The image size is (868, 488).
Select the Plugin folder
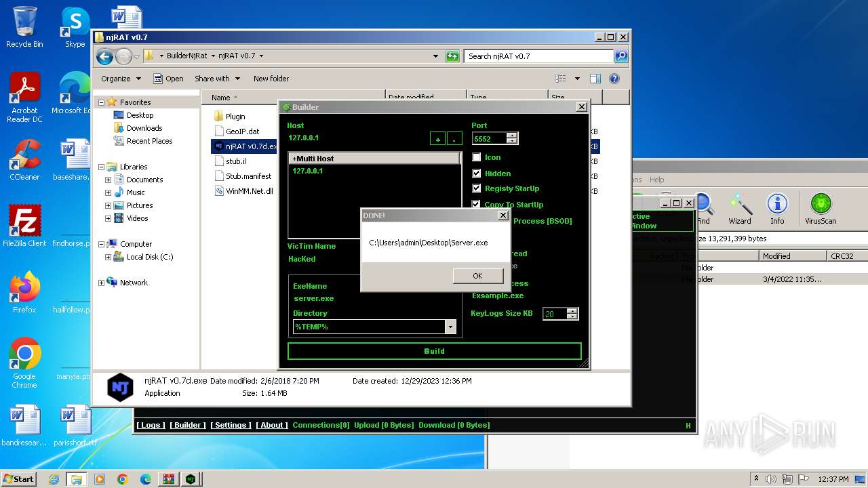point(229,117)
